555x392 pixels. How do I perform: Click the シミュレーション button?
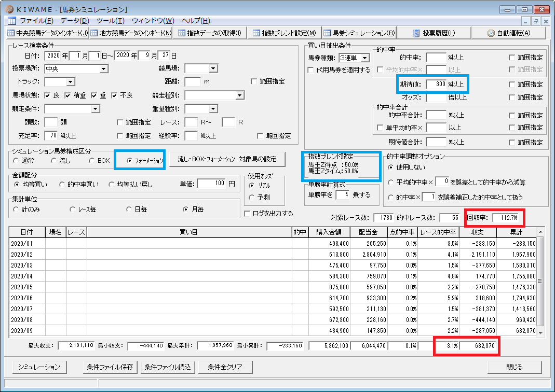[39, 367]
